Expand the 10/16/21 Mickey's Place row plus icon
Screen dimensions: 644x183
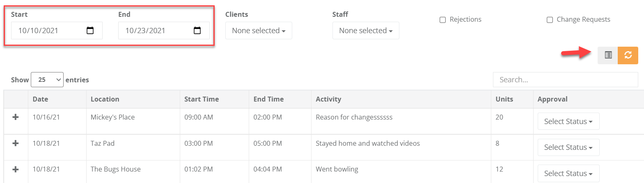pyautogui.click(x=16, y=117)
